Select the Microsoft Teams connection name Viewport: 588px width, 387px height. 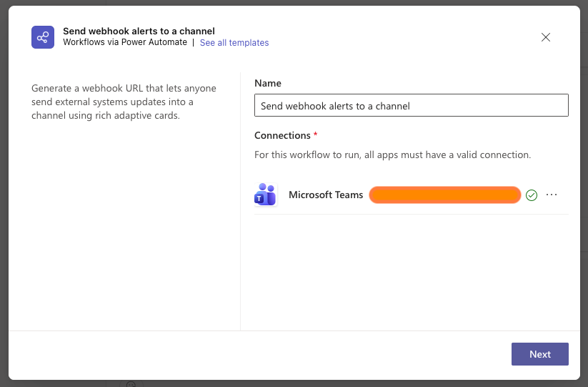326,195
